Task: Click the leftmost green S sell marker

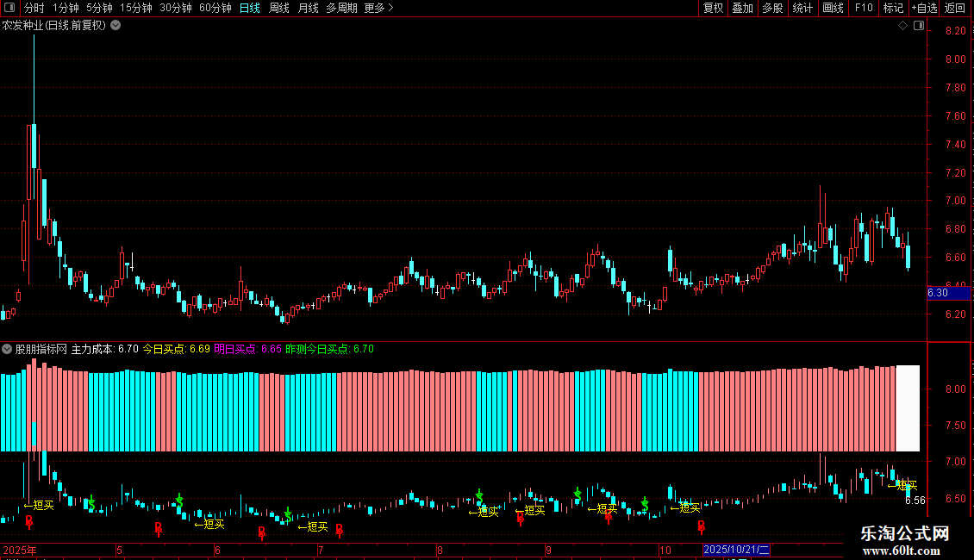Action: [92, 503]
